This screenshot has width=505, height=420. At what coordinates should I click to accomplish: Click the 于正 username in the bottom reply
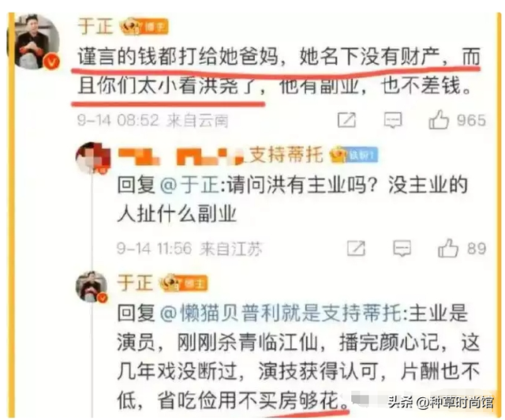point(135,283)
